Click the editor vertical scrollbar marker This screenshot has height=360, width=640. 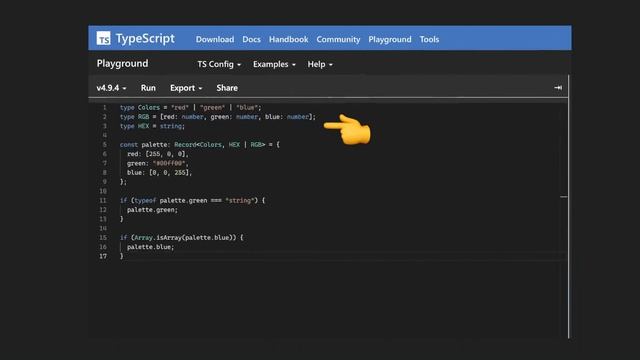point(564,197)
